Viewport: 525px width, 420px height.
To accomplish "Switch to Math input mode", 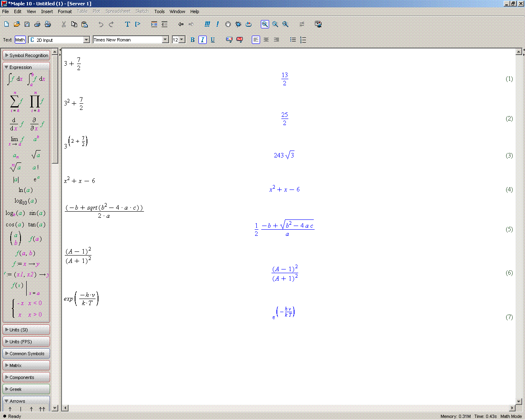I will [20, 40].
